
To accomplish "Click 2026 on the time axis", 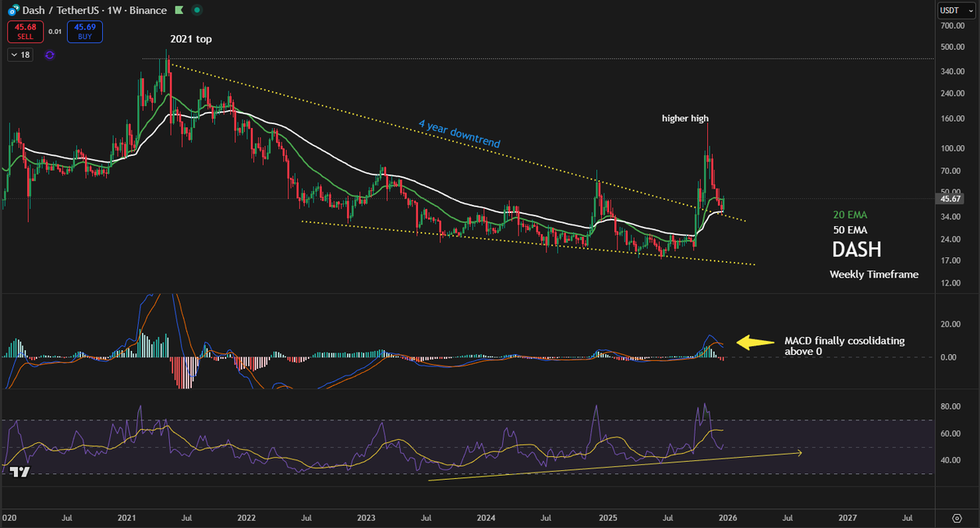I will click(x=727, y=517).
